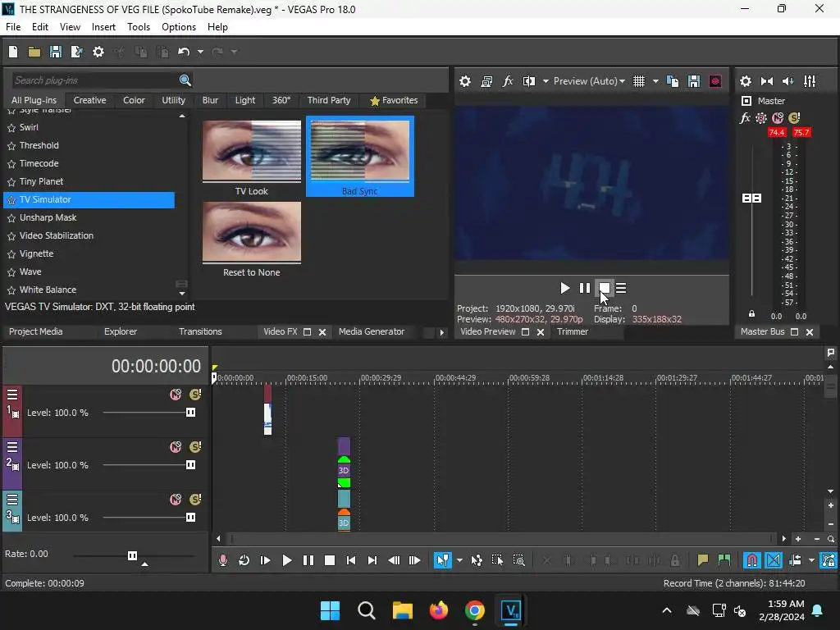The height and width of the screenshot is (630, 840).
Task: Switch to the Trimmer tab
Action: pyautogui.click(x=572, y=331)
